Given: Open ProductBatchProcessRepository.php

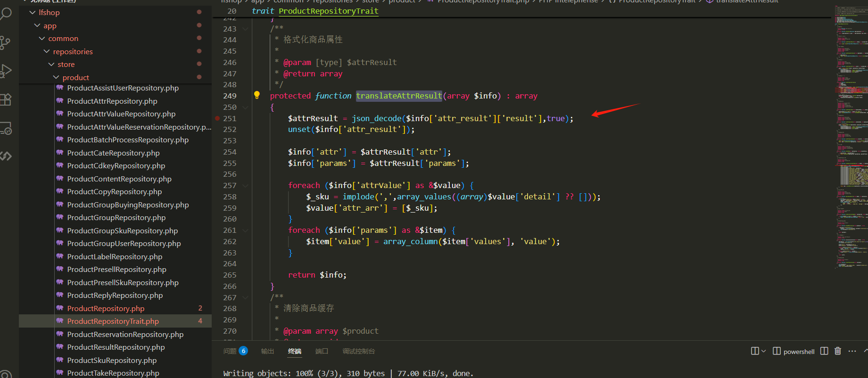Looking at the screenshot, I should (128, 140).
